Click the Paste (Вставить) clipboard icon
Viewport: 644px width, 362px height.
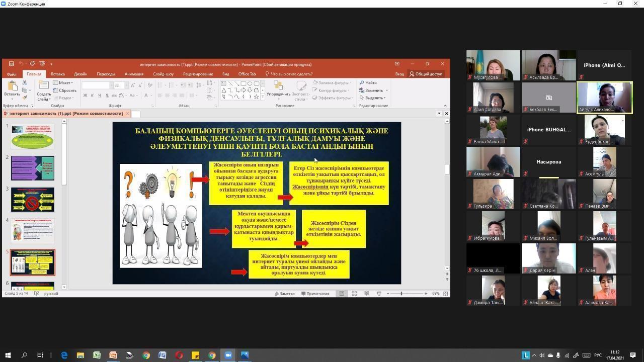[12, 86]
